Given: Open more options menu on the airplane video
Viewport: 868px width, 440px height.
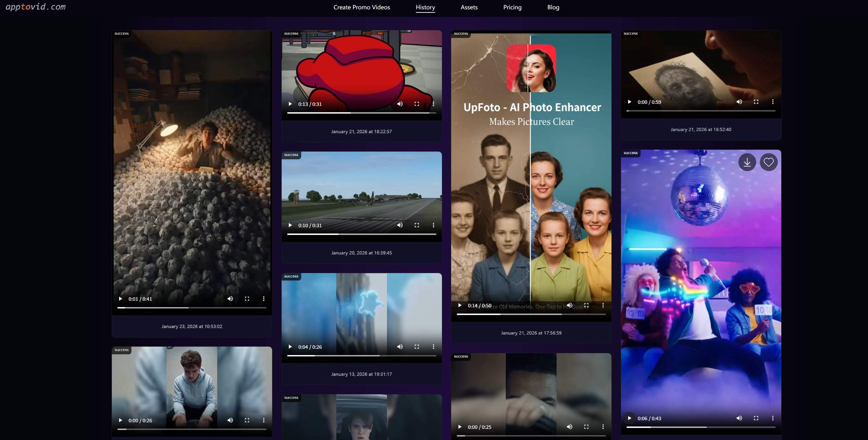Looking at the screenshot, I should (434, 225).
